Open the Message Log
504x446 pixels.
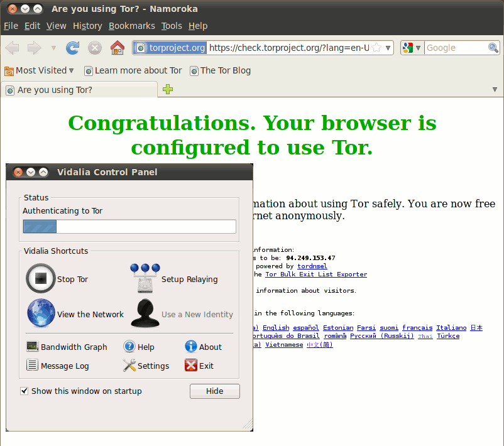click(x=33, y=366)
